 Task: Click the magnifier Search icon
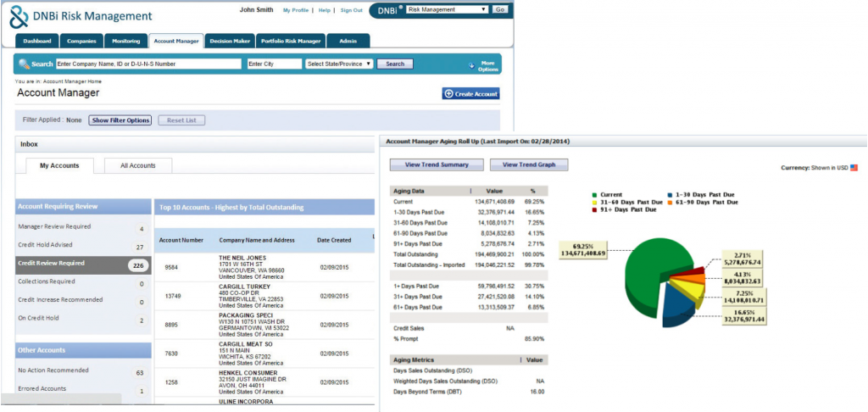click(x=24, y=64)
